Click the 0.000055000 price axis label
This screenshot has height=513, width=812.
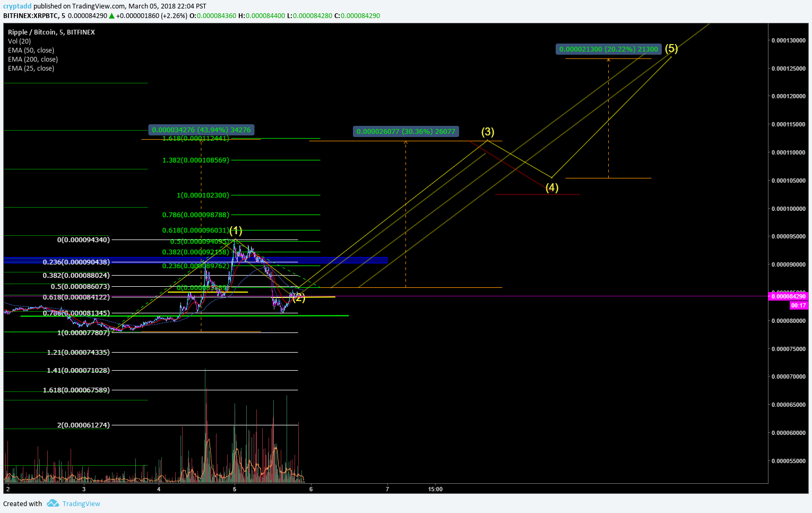(x=788, y=461)
